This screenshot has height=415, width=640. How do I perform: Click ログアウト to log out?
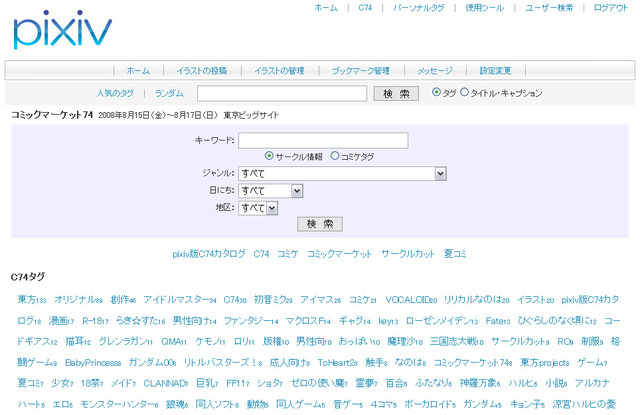coord(611,8)
